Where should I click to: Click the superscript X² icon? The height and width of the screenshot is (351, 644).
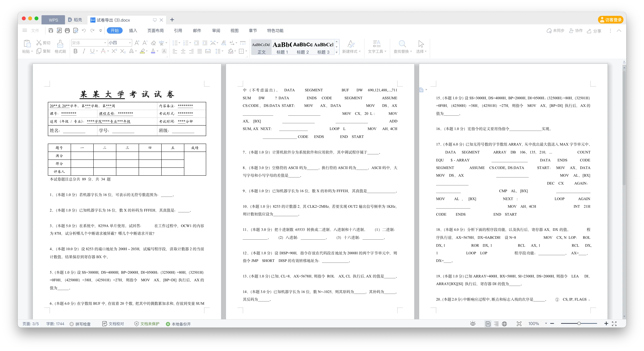pos(114,51)
